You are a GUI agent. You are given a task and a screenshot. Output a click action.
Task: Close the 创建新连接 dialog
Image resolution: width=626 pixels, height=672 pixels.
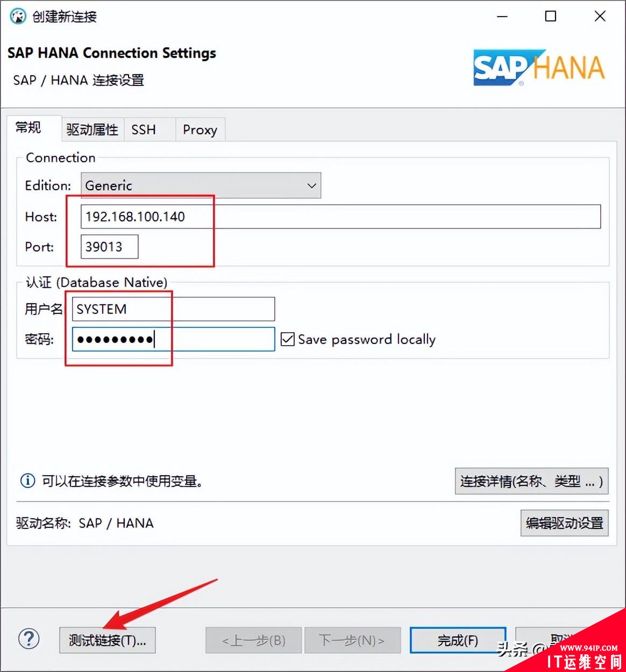point(600,16)
